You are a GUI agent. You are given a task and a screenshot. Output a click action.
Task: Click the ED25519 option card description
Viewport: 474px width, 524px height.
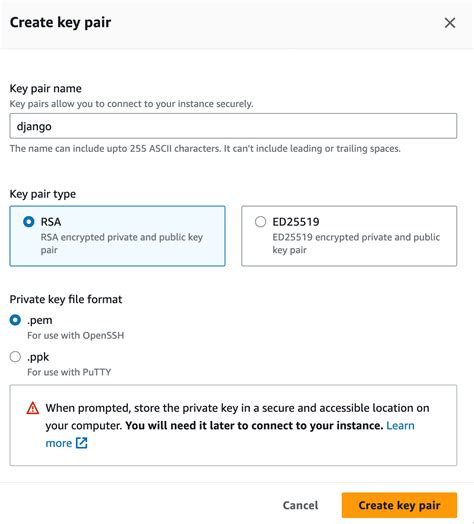click(x=356, y=243)
